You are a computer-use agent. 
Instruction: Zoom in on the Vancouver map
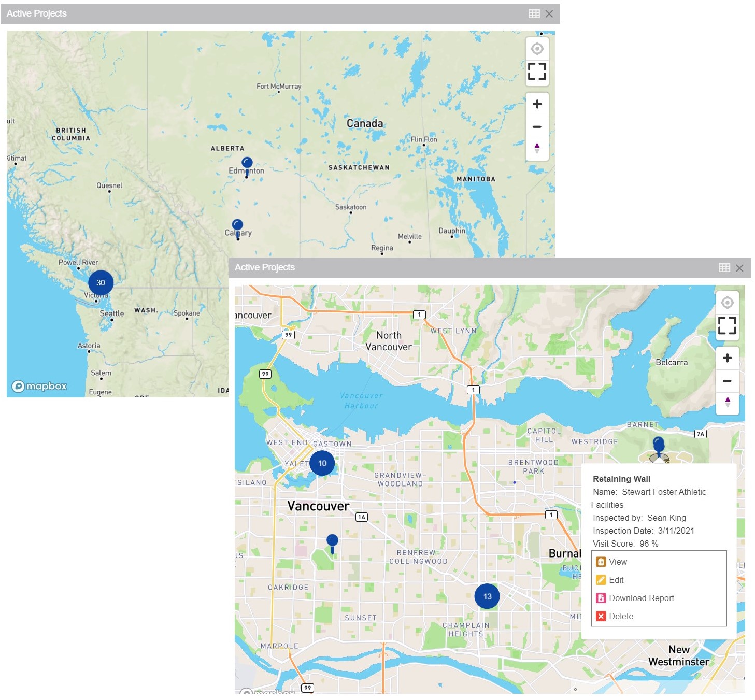(x=727, y=358)
